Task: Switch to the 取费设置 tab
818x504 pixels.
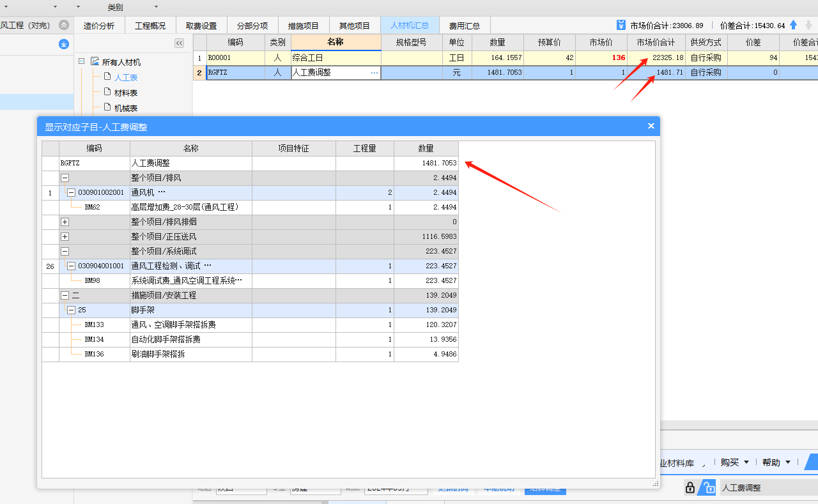Action: tap(201, 26)
